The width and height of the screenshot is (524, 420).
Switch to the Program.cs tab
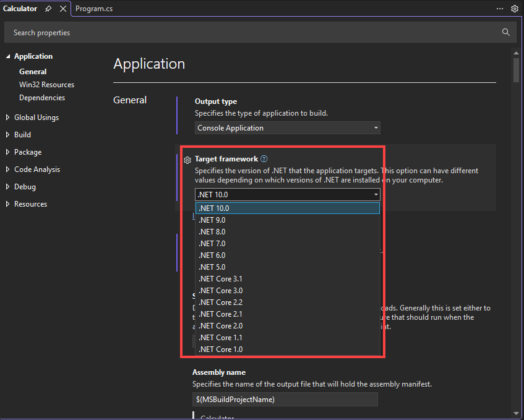tap(94, 9)
